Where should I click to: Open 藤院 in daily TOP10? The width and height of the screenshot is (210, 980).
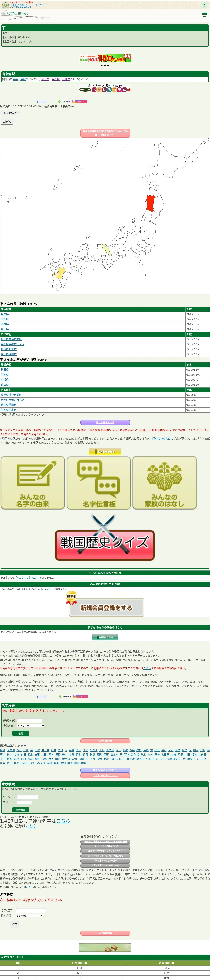tap(79, 973)
